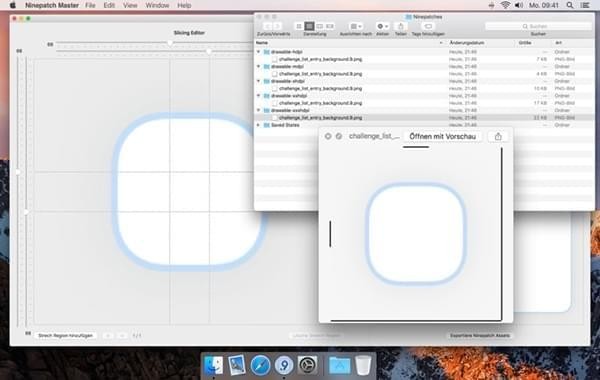The width and height of the screenshot is (600, 380).
Task: Open the Apple menu
Action: [x=13, y=5]
